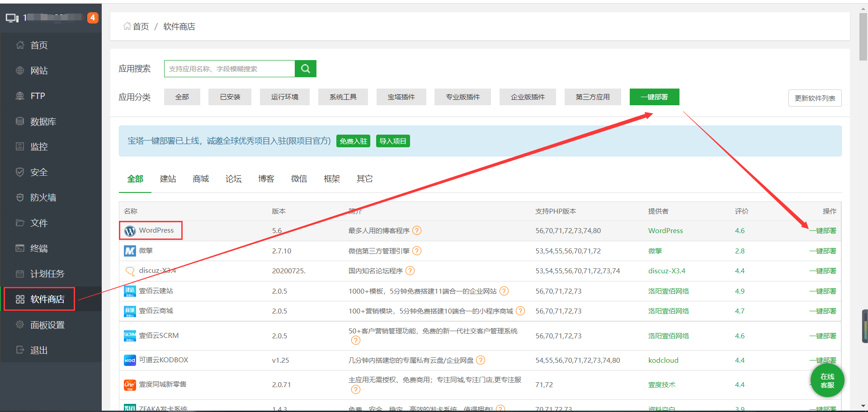
Task: Click the FTP icon in sidebar
Action: click(x=20, y=96)
